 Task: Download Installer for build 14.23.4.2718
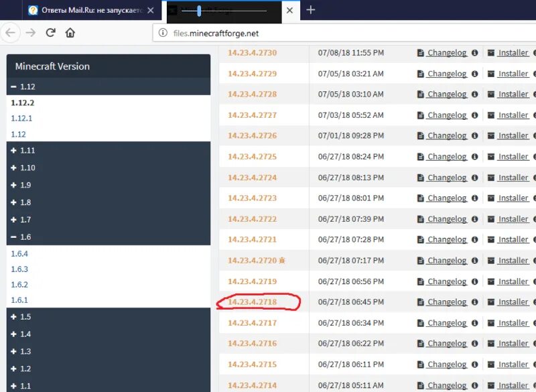point(513,302)
